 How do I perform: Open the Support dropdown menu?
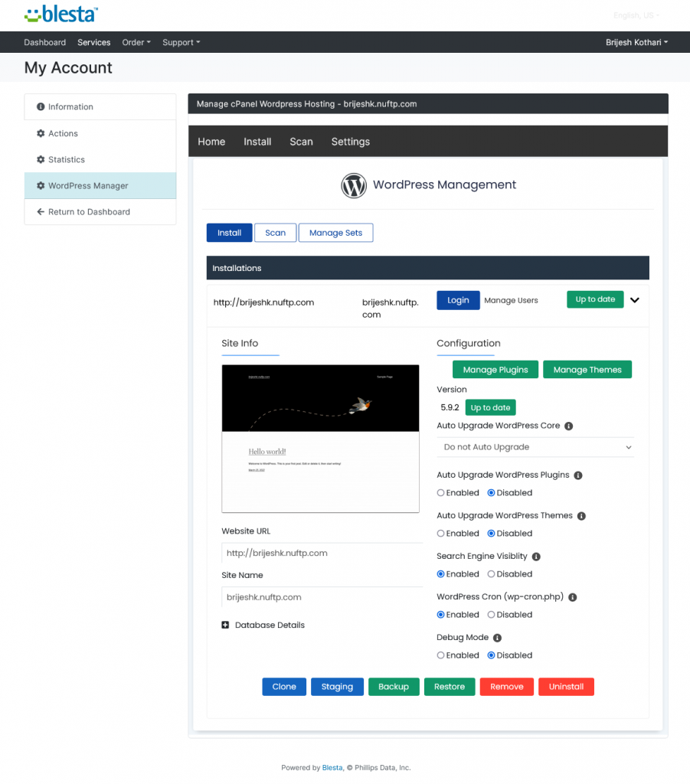point(181,43)
